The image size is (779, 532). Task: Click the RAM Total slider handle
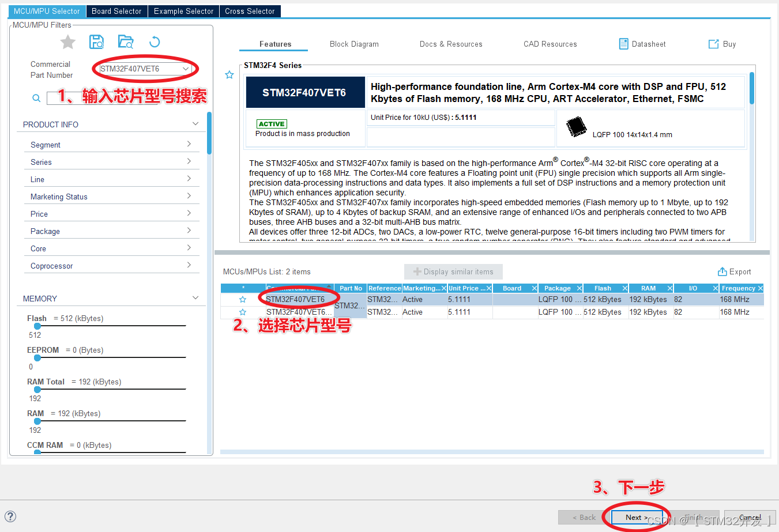37,390
